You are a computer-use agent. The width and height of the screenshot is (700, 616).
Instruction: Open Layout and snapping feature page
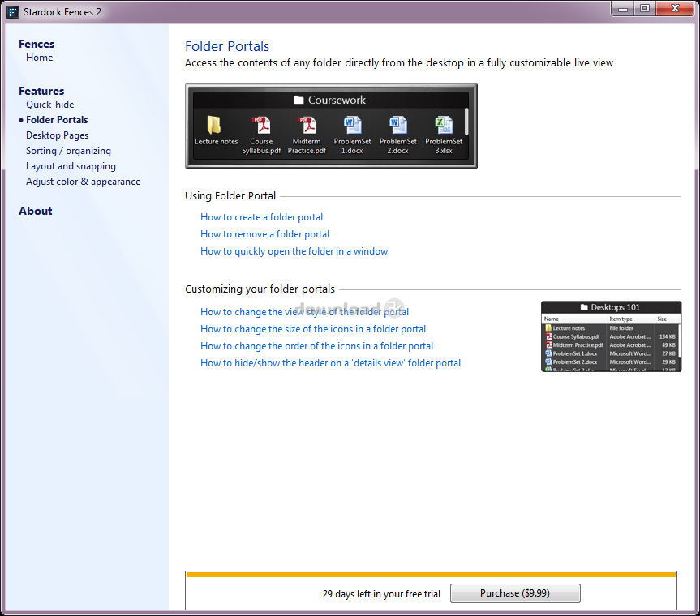click(71, 166)
